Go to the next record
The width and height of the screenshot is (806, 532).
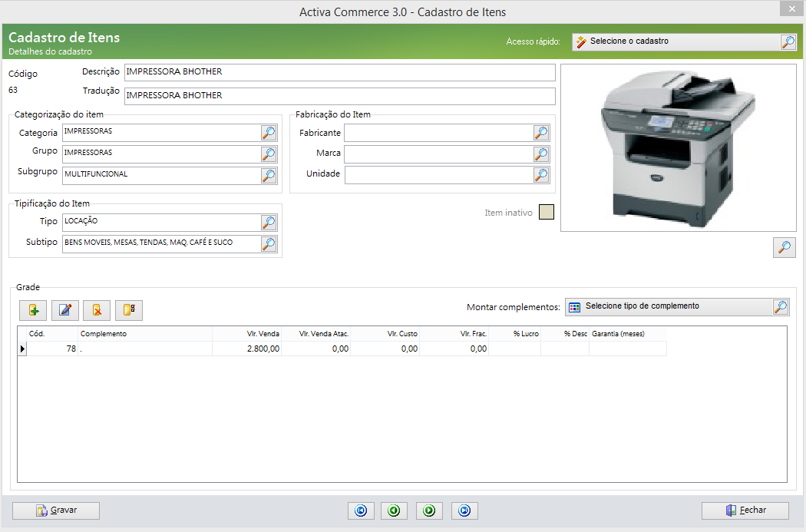pyautogui.click(x=429, y=511)
